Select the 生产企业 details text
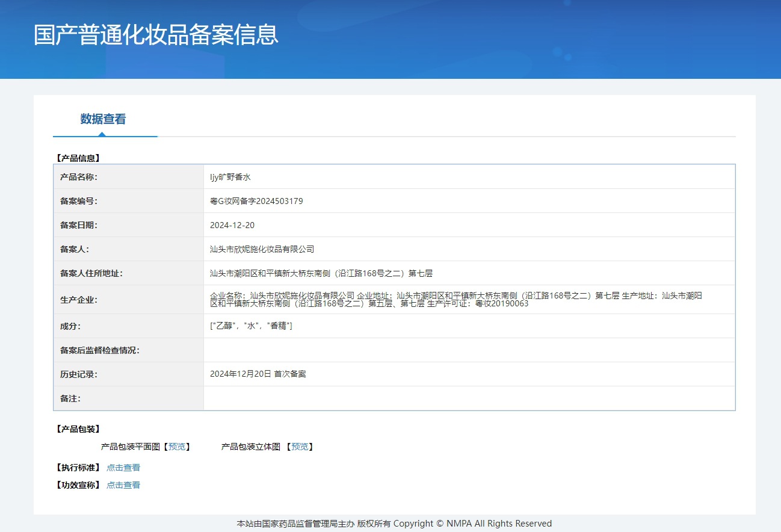The width and height of the screenshot is (781, 532). point(456,299)
